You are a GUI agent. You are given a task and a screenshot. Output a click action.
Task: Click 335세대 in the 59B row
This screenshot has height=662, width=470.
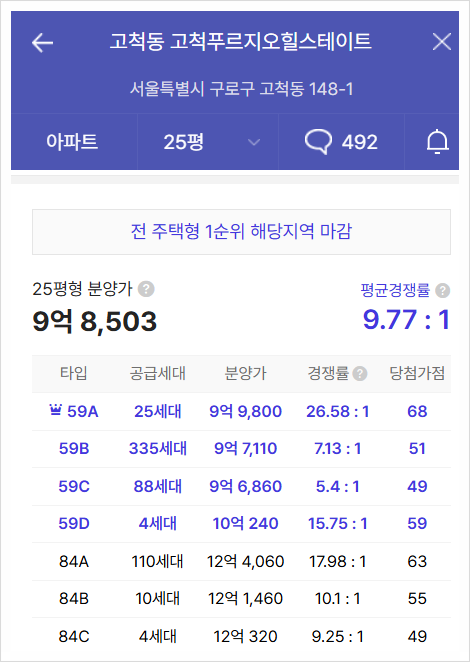click(x=158, y=448)
